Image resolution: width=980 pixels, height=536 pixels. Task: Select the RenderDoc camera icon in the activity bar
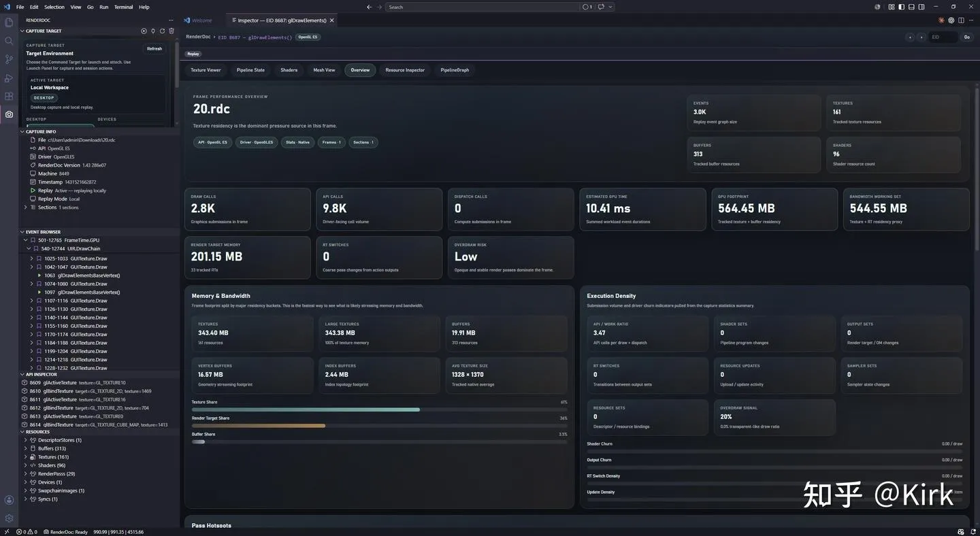9,114
